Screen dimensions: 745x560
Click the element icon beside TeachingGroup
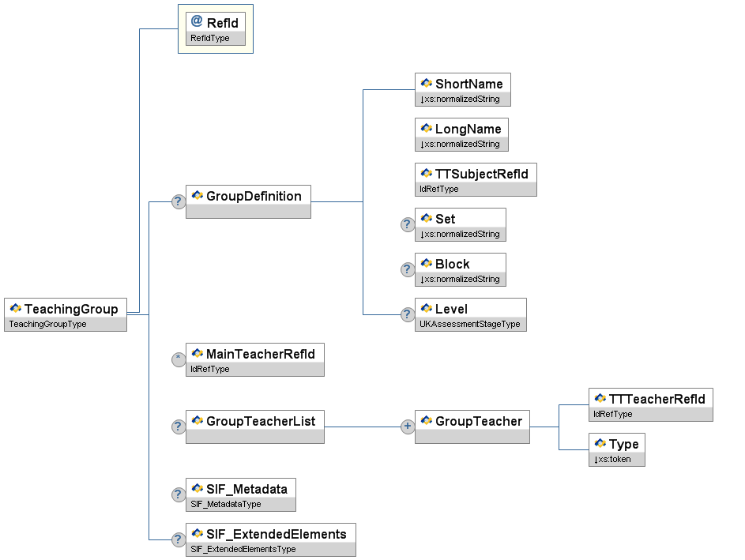coord(15,309)
